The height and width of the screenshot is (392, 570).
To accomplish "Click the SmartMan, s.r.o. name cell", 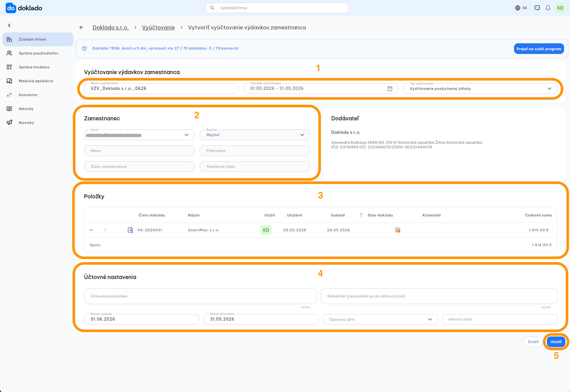I will click(x=204, y=230).
